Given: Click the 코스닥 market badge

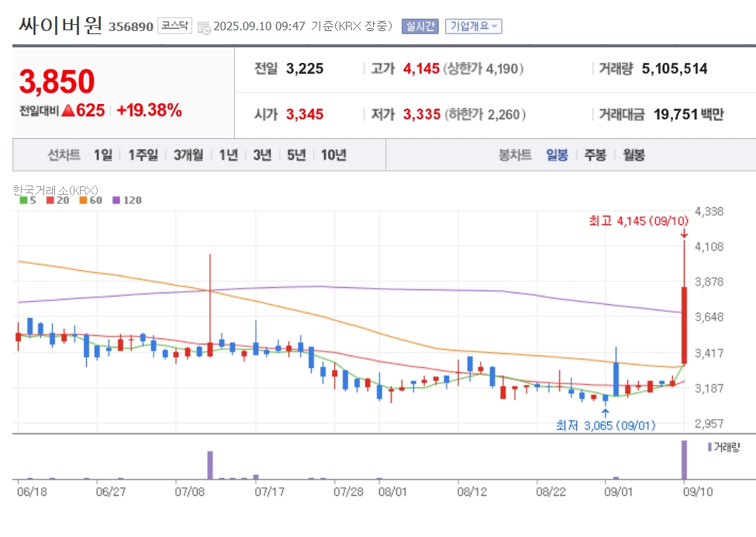Looking at the screenshot, I should (174, 26).
